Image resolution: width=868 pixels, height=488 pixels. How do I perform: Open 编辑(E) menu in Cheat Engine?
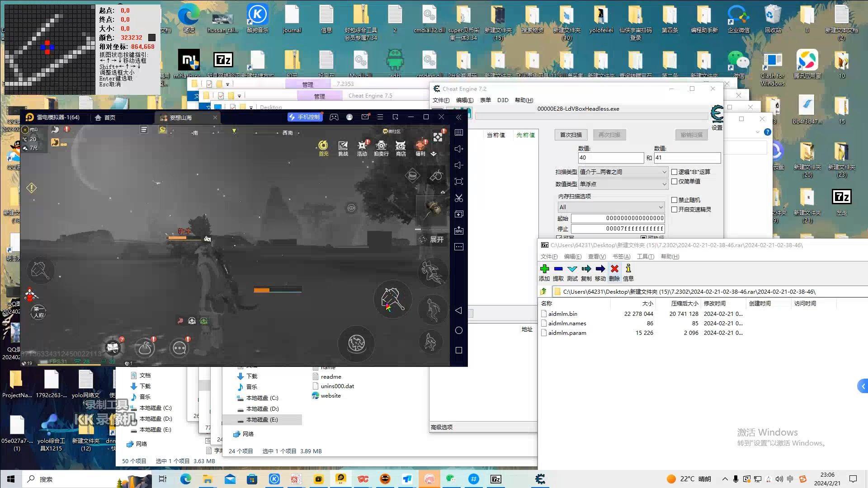click(465, 100)
